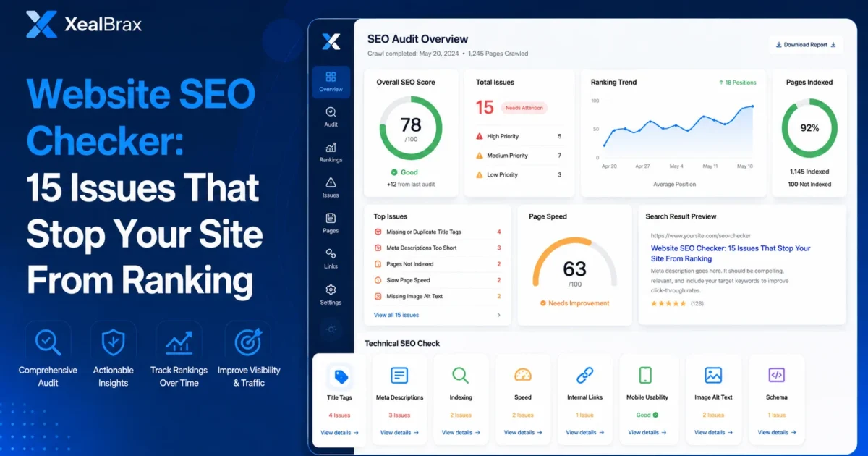
Task: Click the XealBrax X logo in dashboard sidebar
Action: click(331, 42)
